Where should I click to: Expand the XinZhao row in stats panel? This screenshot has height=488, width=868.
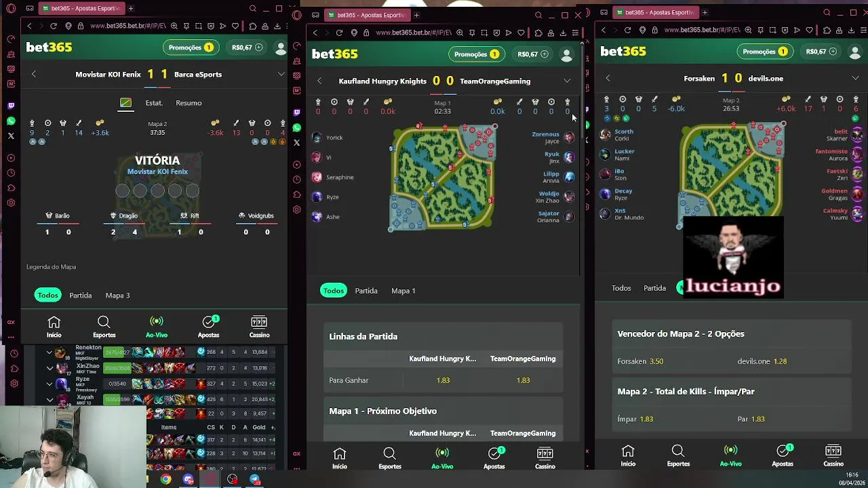tap(50, 368)
